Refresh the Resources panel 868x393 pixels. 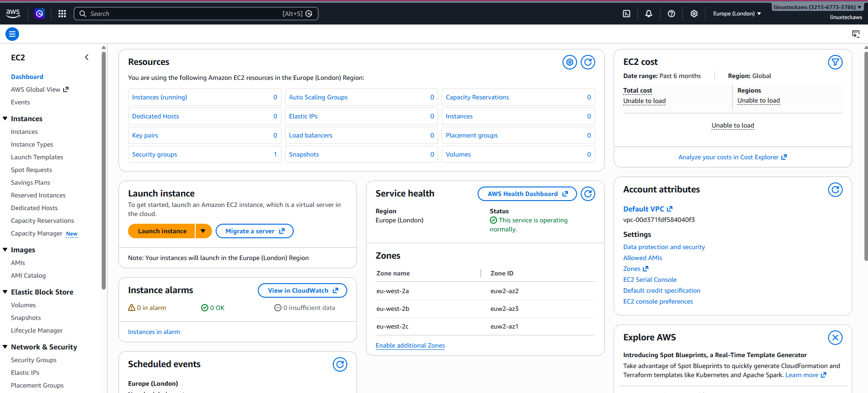pyautogui.click(x=588, y=62)
